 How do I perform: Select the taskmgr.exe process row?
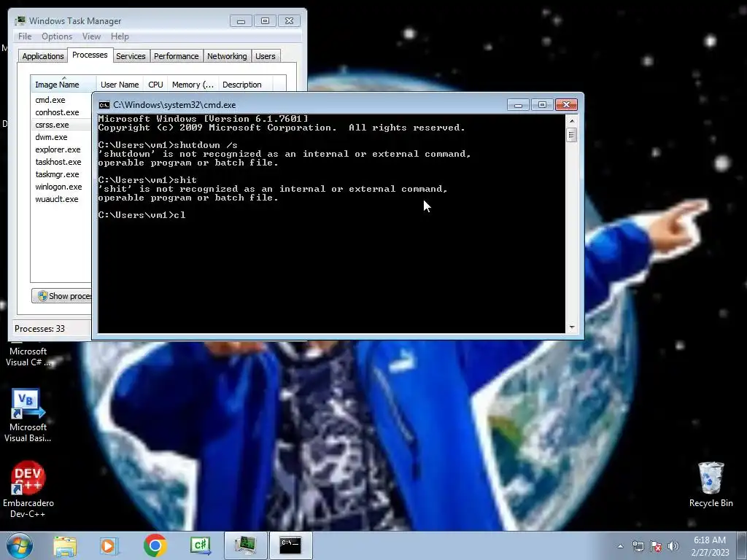[x=61, y=174]
